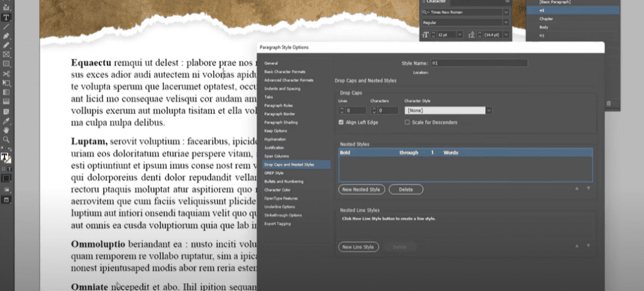
Task: Click the trash icon in Paragraph Styles panel
Action: point(608,103)
